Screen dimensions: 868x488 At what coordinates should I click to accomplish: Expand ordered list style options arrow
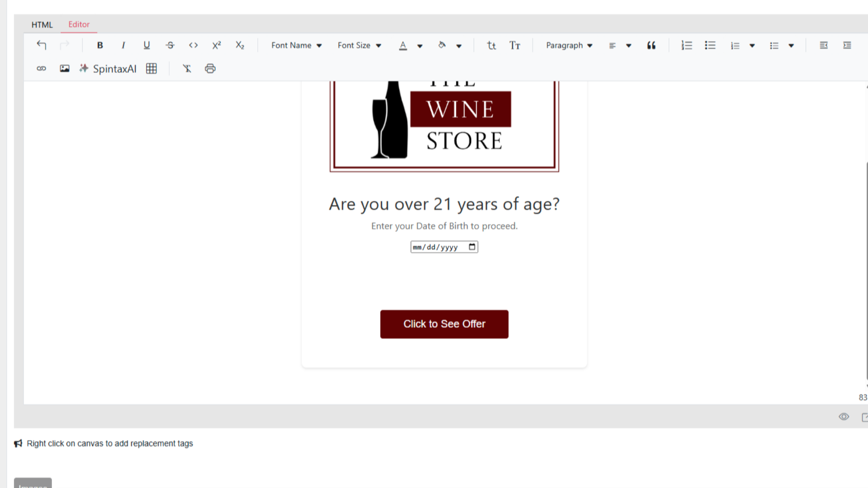pos(752,46)
